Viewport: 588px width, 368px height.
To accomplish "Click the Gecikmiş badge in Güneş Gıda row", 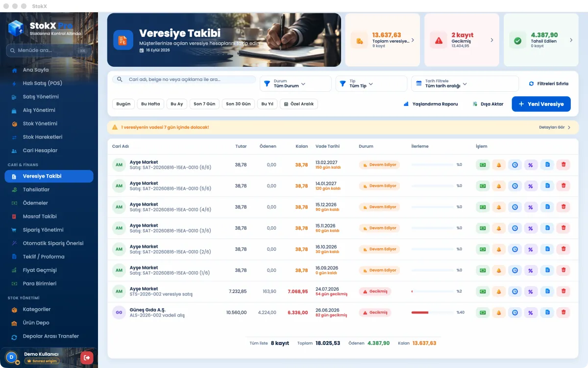I will [x=375, y=313].
